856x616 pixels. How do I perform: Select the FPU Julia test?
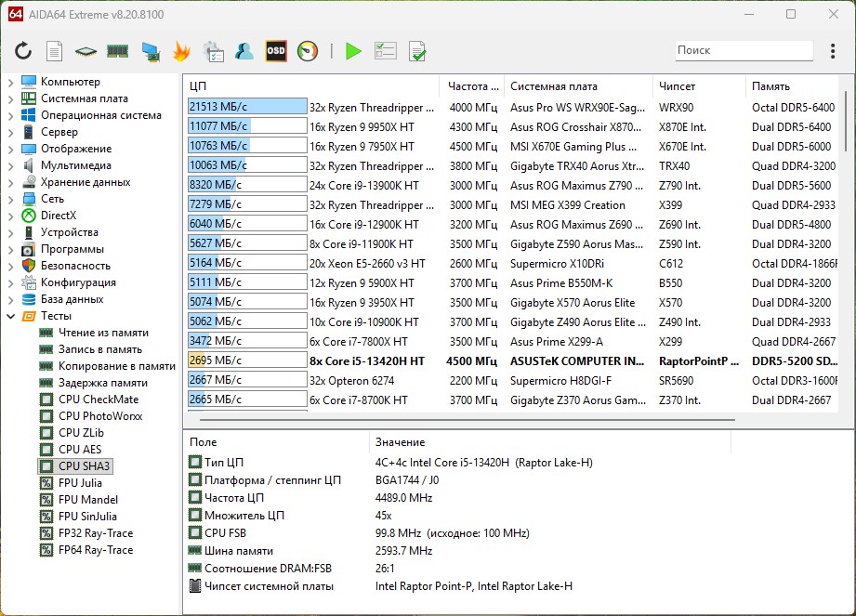click(x=80, y=483)
